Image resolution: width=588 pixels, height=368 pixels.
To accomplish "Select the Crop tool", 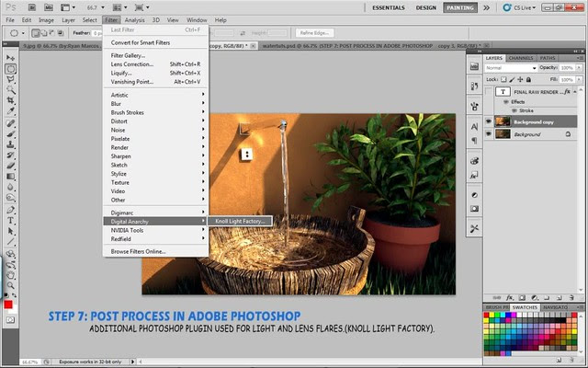I will pos(10,100).
